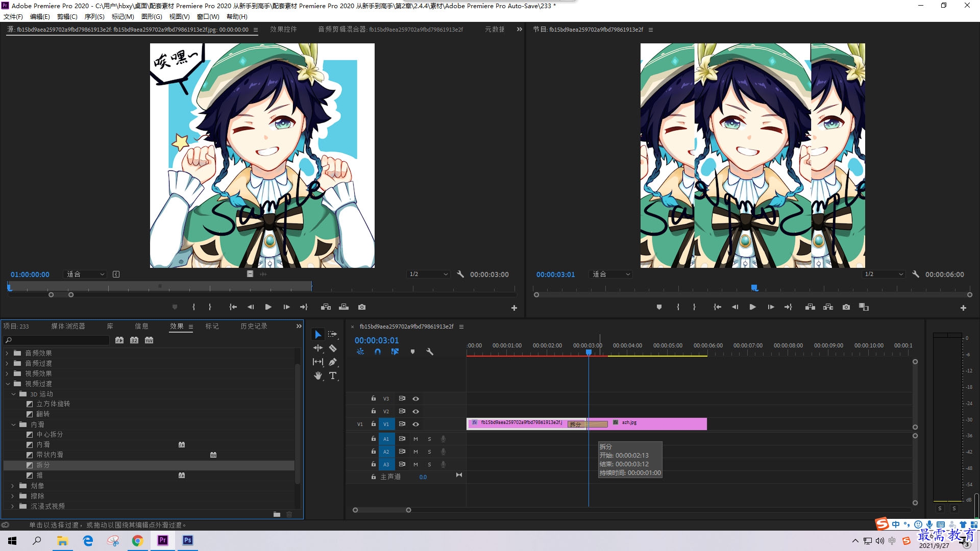Expand the 视频效果 folder
The image size is (980, 551).
tap(7, 373)
